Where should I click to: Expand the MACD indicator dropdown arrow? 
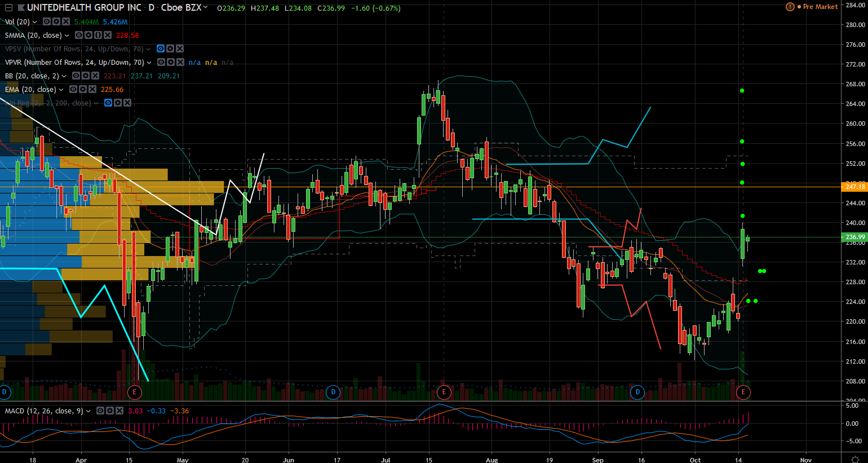tap(88, 411)
